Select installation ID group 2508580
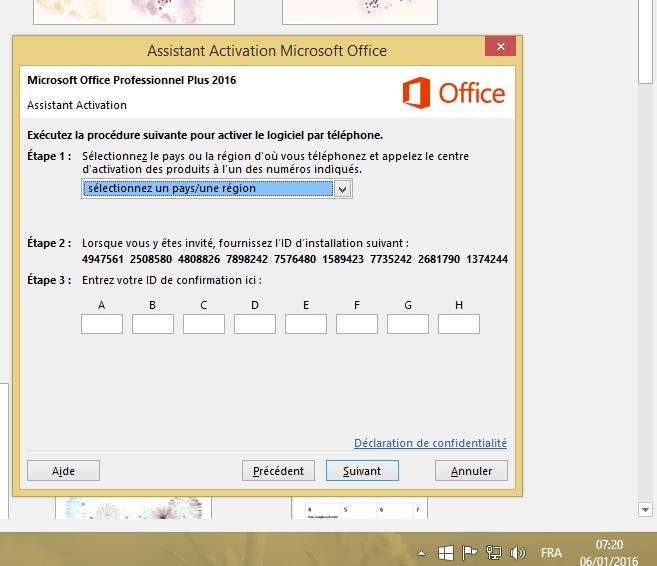Image resolution: width=657 pixels, height=566 pixels. click(x=151, y=259)
